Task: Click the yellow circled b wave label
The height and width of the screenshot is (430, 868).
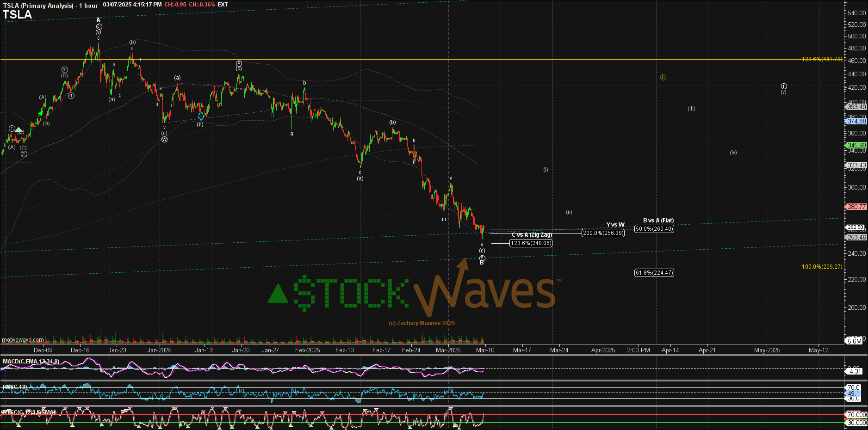Action: tap(663, 77)
